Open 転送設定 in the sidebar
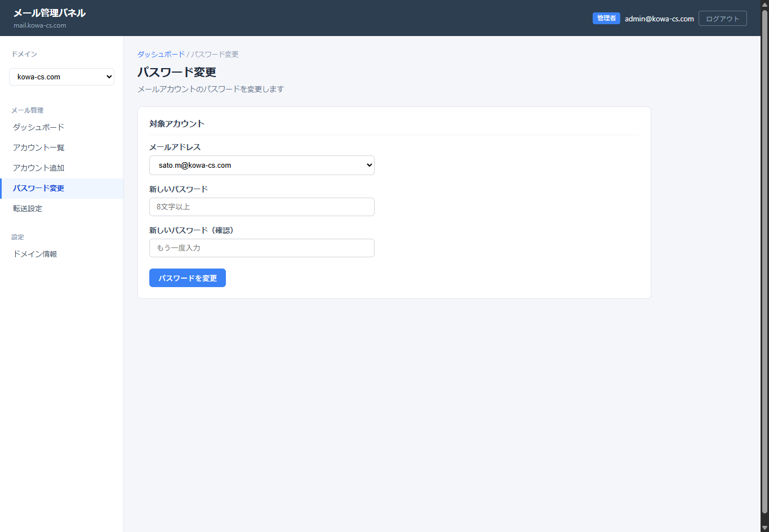This screenshot has height=532, width=769. point(28,208)
